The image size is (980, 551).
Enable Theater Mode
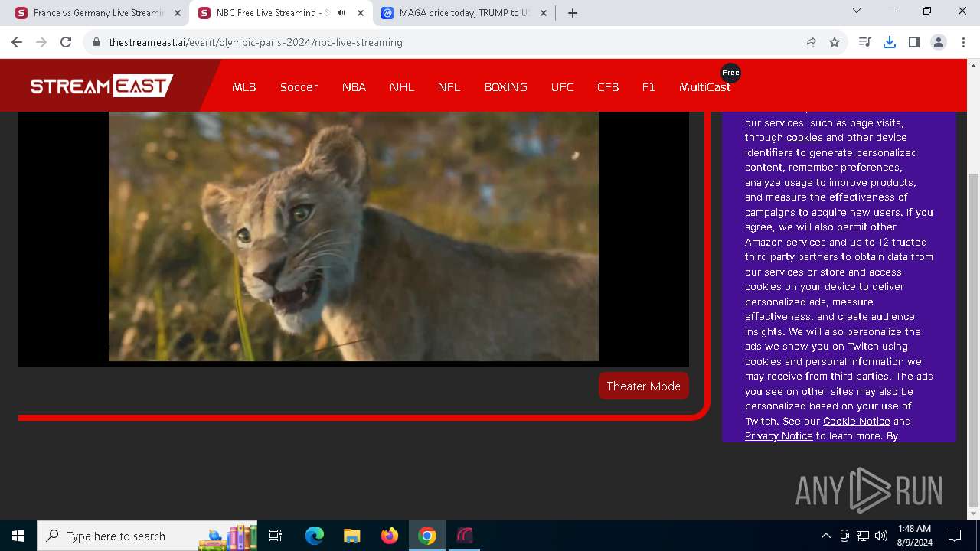[644, 386]
